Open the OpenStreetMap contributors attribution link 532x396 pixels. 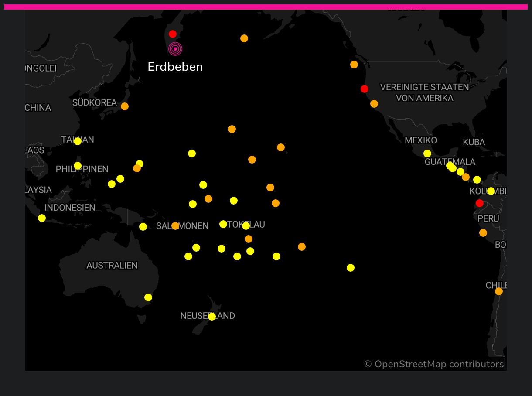pyautogui.click(x=434, y=364)
